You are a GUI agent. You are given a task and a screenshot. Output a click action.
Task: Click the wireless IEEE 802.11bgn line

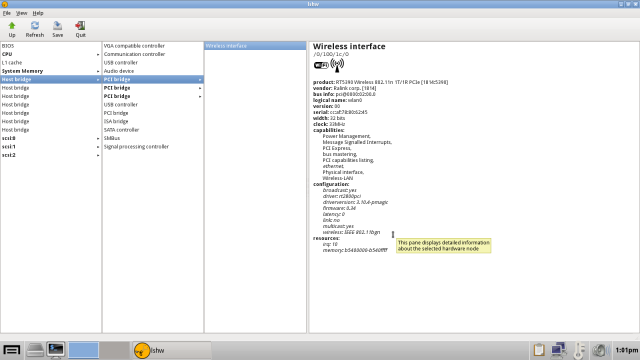(351, 232)
